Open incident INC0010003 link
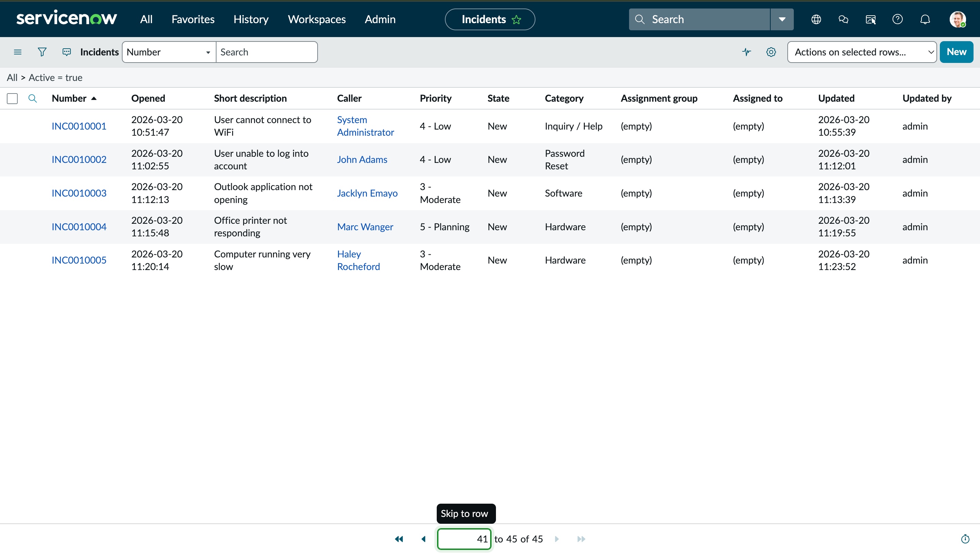Image resolution: width=980 pixels, height=554 pixels. pyautogui.click(x=79, y=193)
